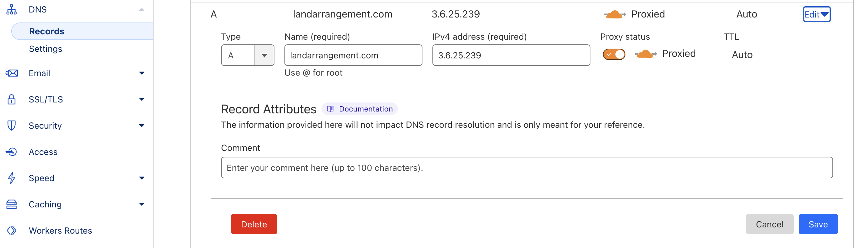
Task: Open the record Type dropdown
Action: click(x=247, y=55)
